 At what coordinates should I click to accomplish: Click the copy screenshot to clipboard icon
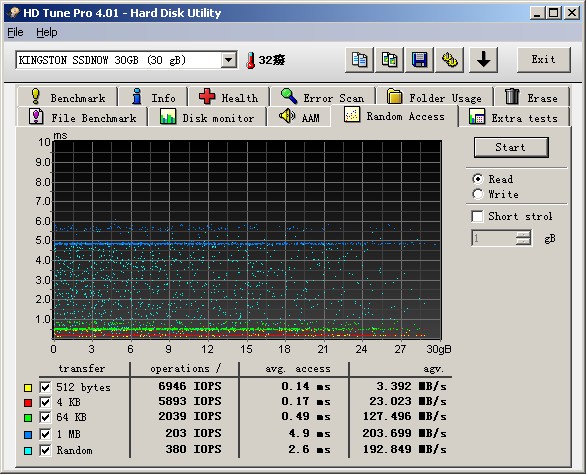tap(389, 60)
